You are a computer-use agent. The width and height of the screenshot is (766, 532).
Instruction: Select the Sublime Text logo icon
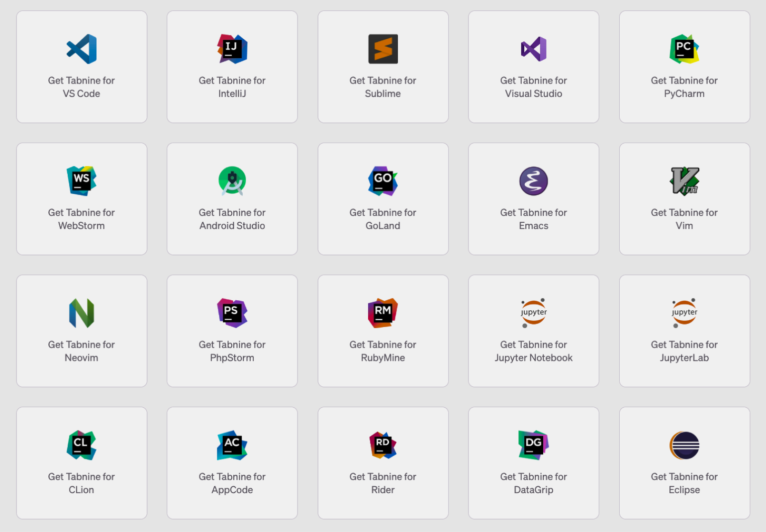[x=383, y=49]
